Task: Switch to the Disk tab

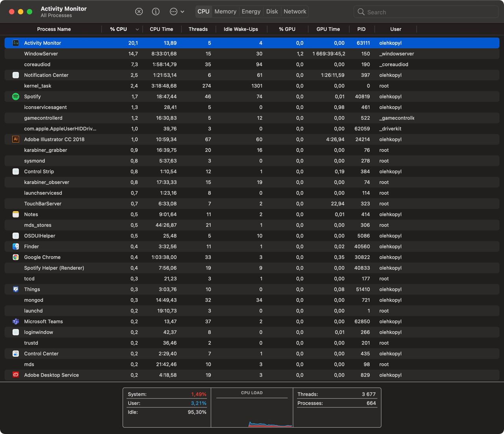Action: [x=272, y=12]
